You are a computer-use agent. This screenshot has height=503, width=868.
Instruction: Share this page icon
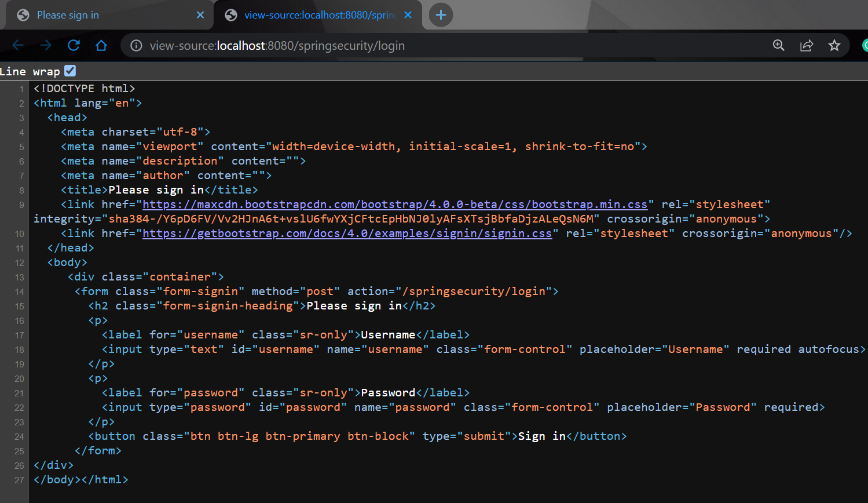[x=807, y=45]
